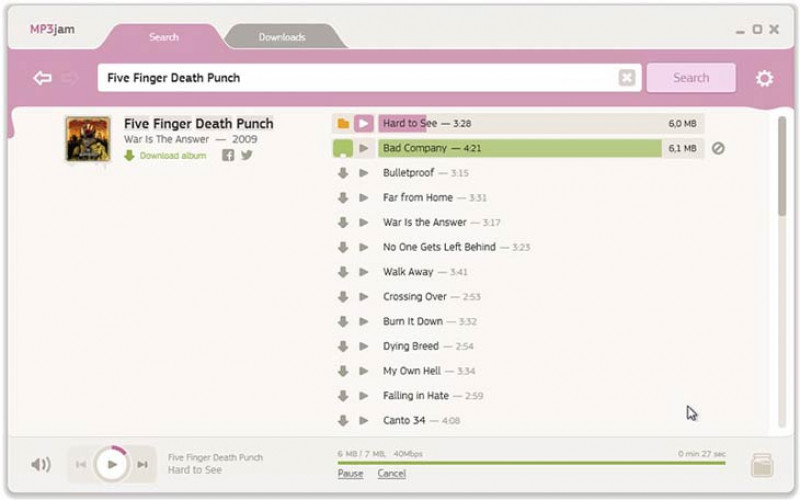This screenshot has width=800, height=500.
Task: Clear the search field with the X icon
Action: (x=627, y=78)
